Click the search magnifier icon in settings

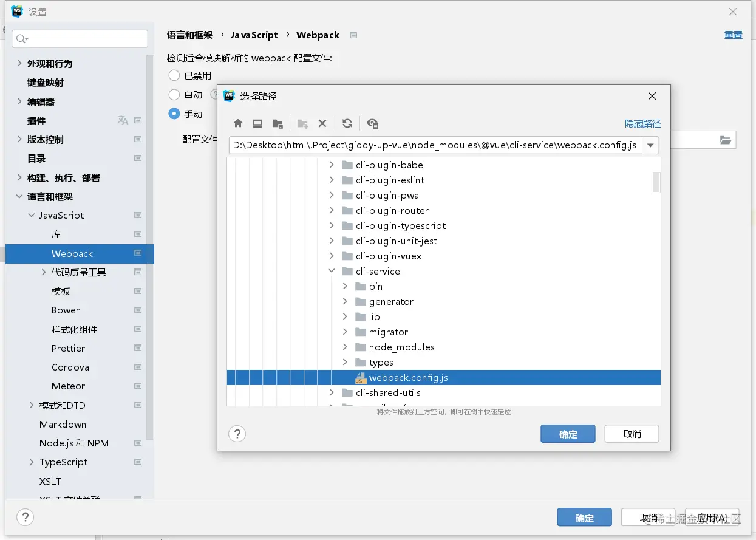[x=22, y=39]
